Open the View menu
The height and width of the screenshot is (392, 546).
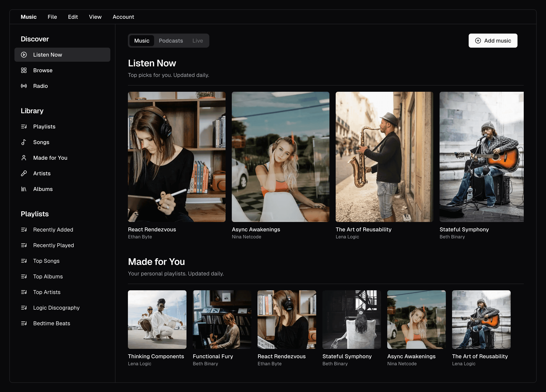95,17
